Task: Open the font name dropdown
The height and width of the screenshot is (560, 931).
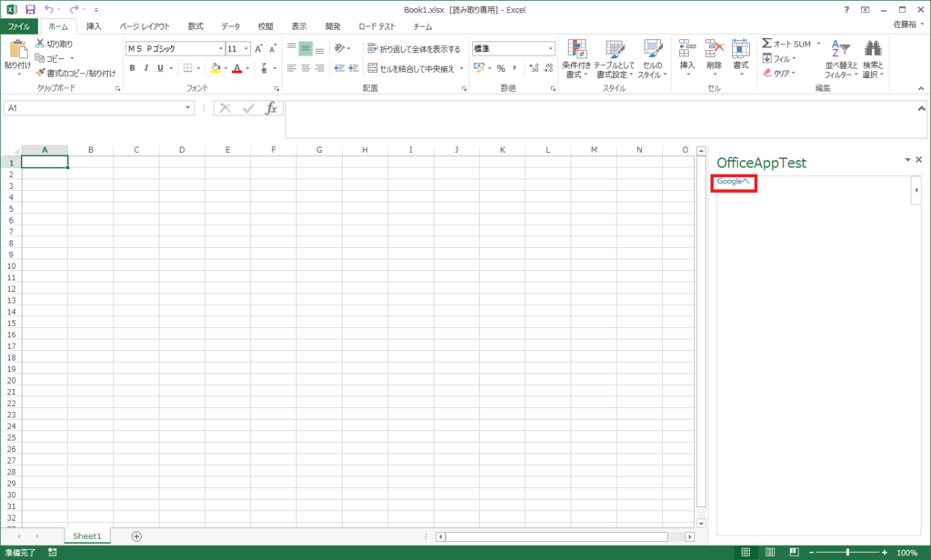Action: (x=221, y=48)
